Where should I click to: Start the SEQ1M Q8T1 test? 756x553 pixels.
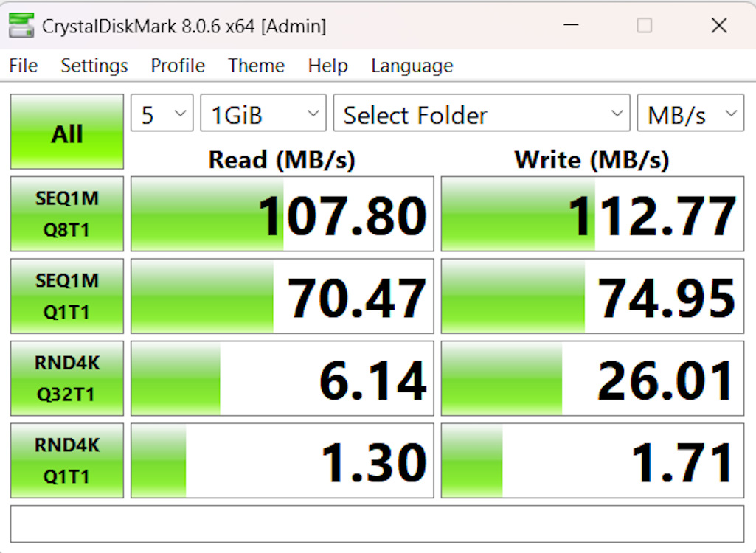67,214
